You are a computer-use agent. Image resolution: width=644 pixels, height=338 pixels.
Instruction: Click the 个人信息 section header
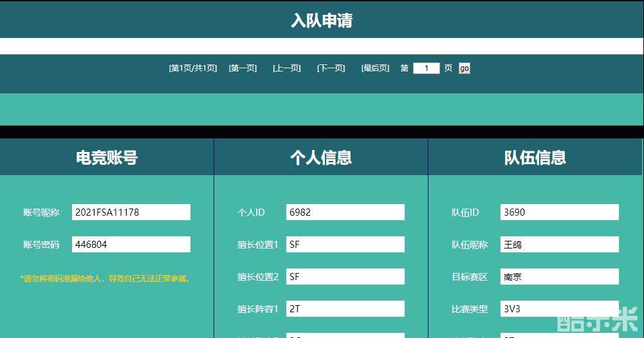click(321, 158)
